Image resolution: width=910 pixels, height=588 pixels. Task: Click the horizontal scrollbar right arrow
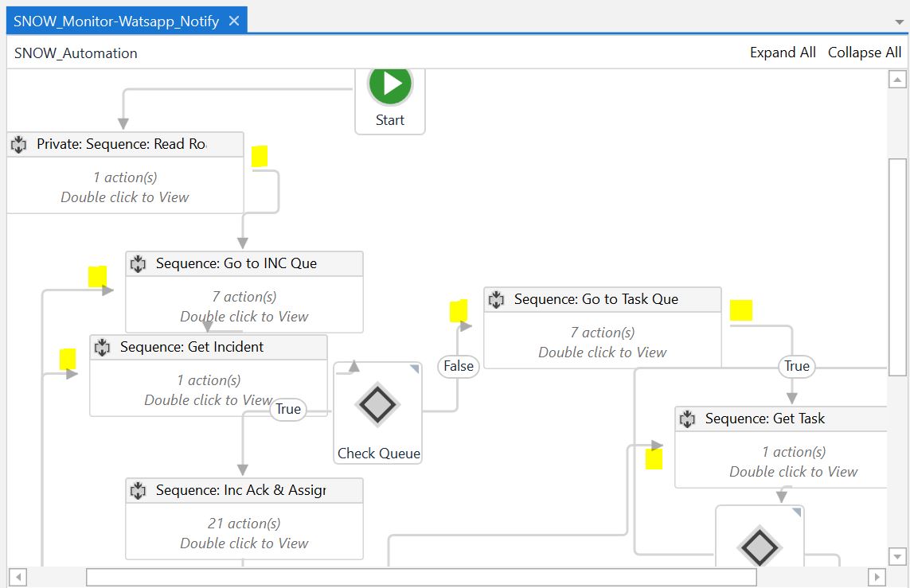[x=877, y=577]
